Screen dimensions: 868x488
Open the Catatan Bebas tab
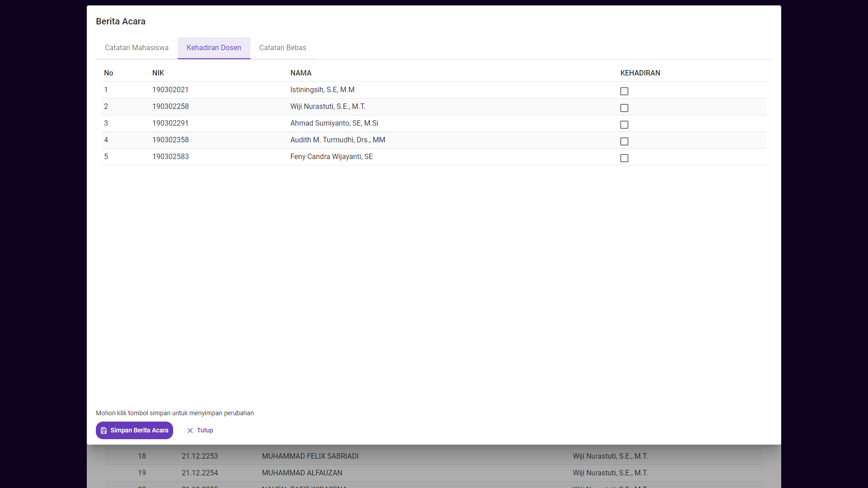(283, 48)
